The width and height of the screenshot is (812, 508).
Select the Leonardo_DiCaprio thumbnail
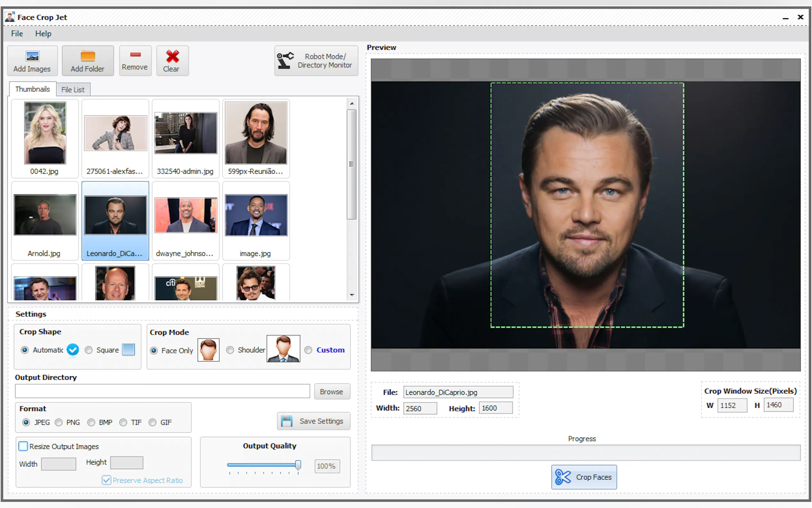click(115, 221)
